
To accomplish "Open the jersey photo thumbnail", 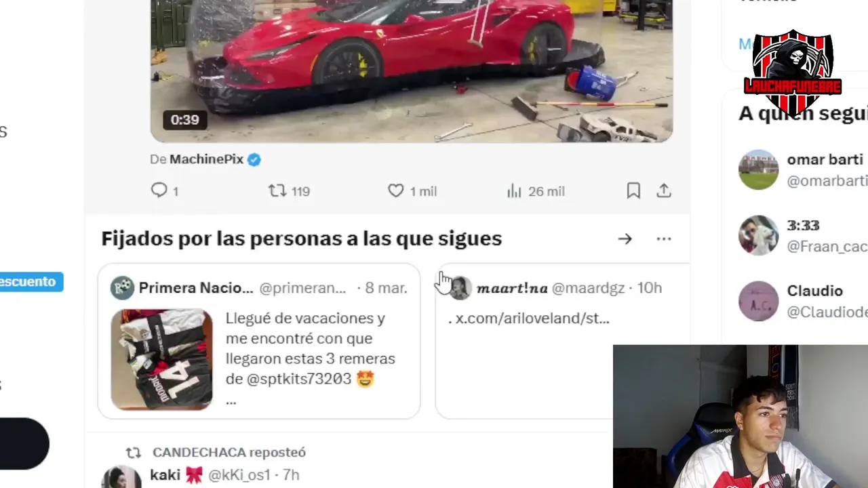I will 161,359.
